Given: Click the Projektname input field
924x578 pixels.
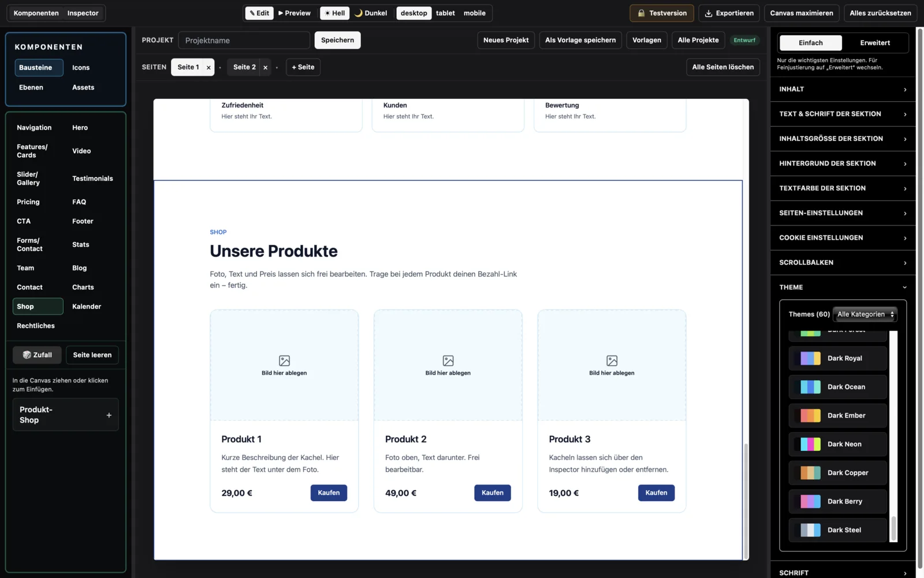Looking at the screenshot, I should (x=244, y=40).
